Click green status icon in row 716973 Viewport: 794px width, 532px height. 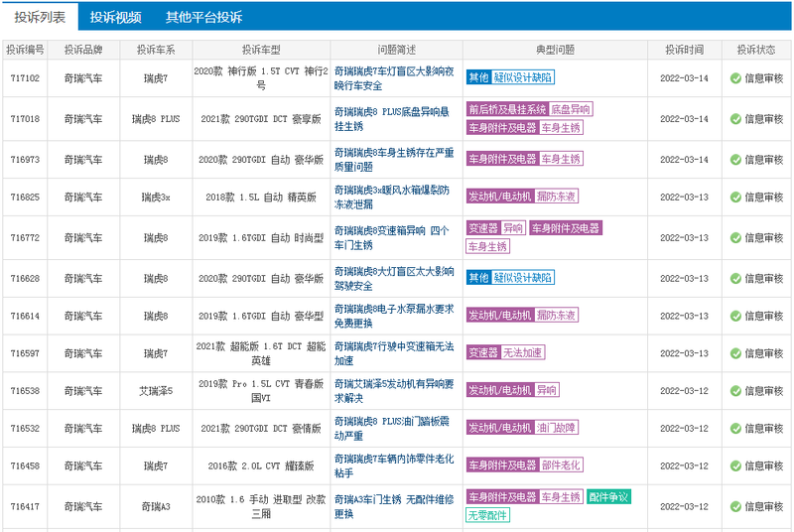pos(735,160)
